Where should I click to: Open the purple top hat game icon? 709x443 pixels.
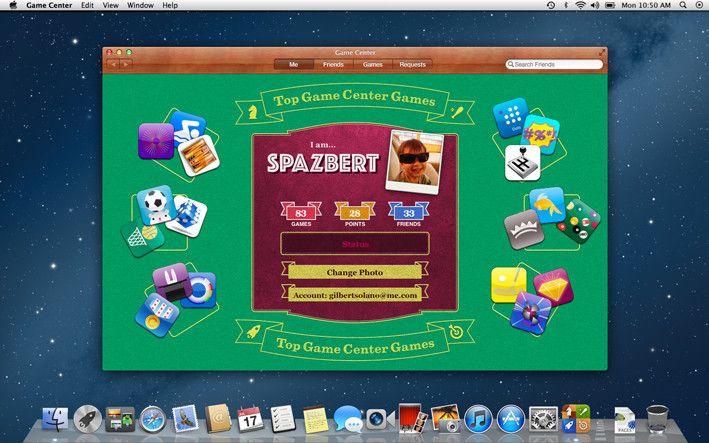[x=172, y=282]
